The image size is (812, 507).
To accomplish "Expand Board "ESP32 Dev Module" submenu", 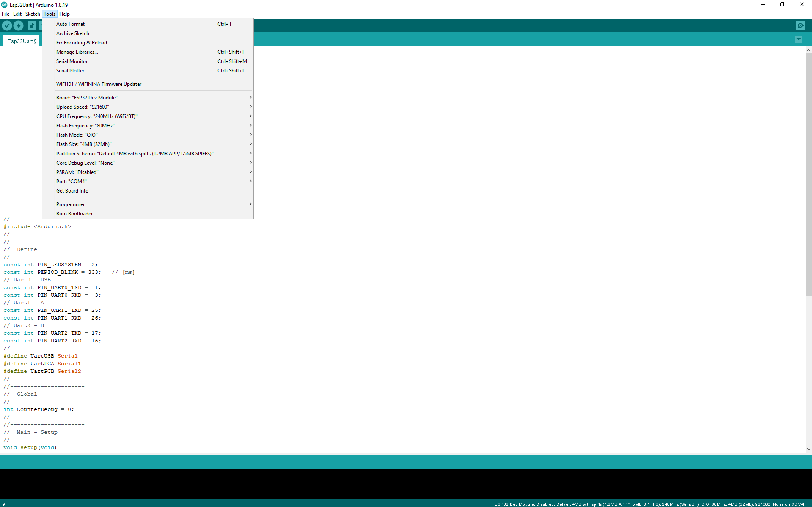I will pos(148,98).
